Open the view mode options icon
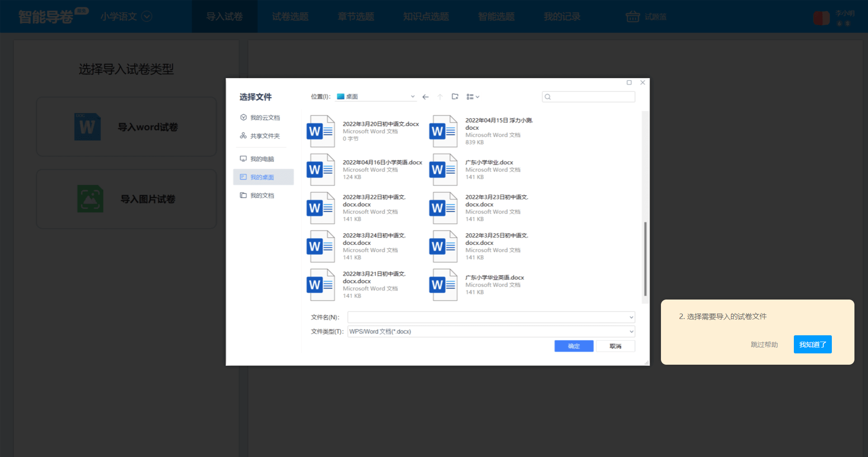The height and width of the screenshot is (457, 868). click(x=472, y=97)
